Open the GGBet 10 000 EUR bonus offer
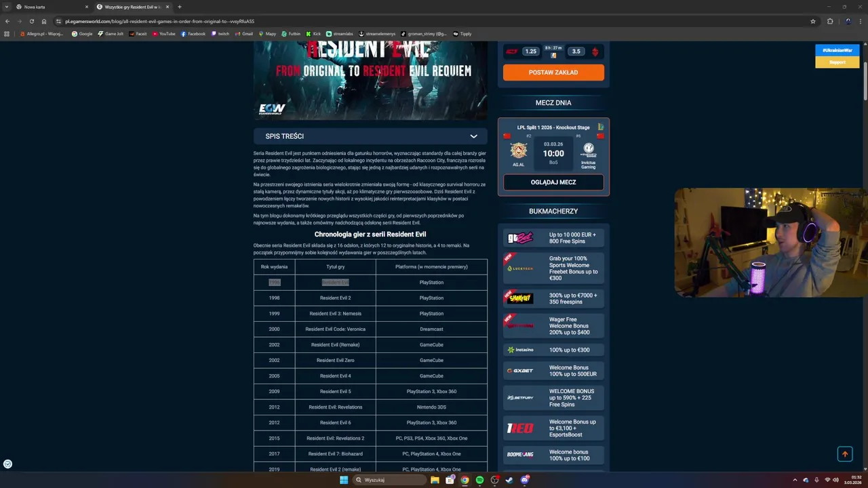This screenshot has height=488, width=868. pos(553,238)
